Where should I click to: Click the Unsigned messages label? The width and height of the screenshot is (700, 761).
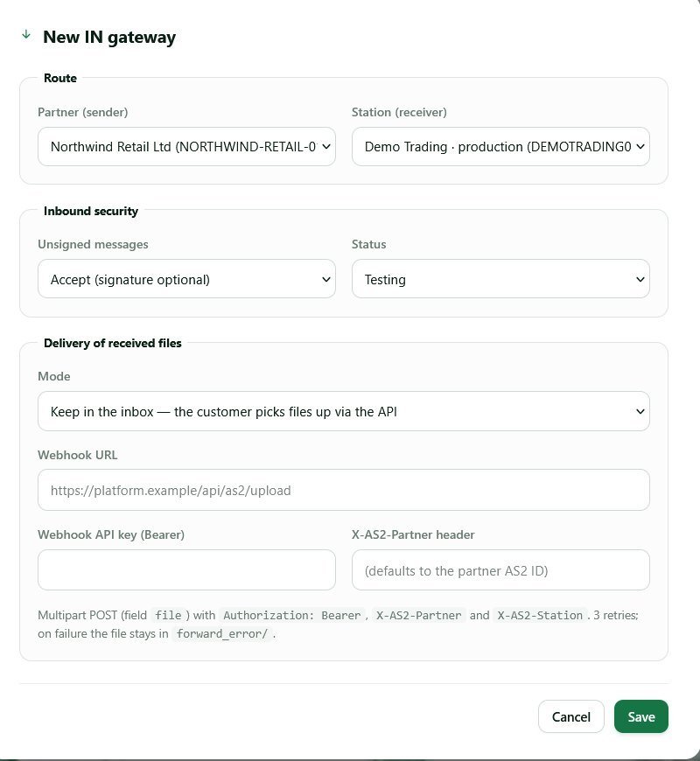click(94, 244)
